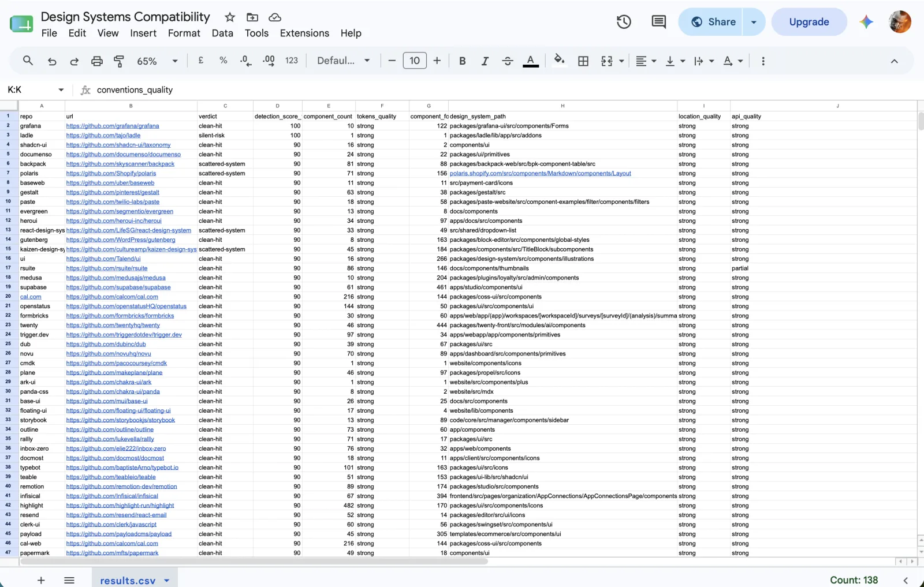Open the text color picker
The width and height of the screenshot is (924, 587).
click(531, 61)
